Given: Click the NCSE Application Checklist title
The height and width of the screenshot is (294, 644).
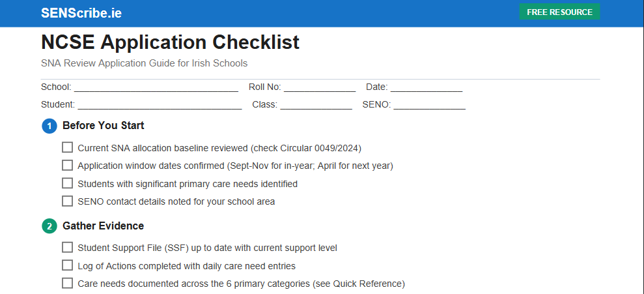Looking at the screenshot, I should (x=170, y=42).
